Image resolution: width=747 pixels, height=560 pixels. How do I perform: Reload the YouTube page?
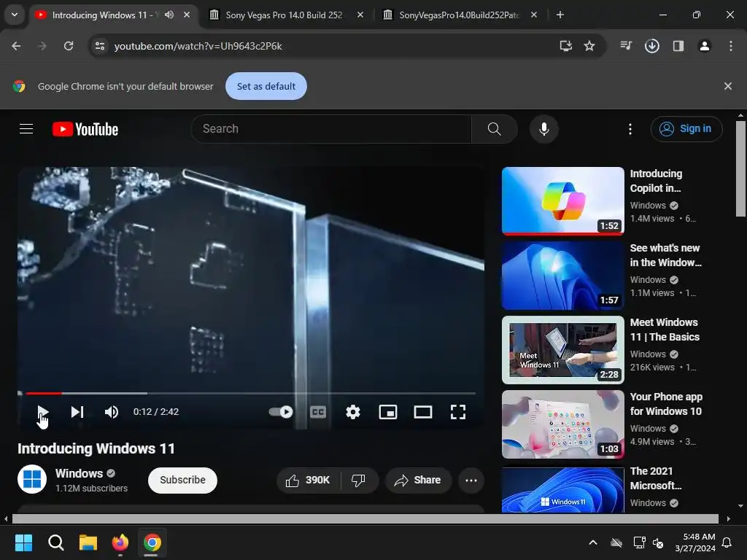[69, 46]
